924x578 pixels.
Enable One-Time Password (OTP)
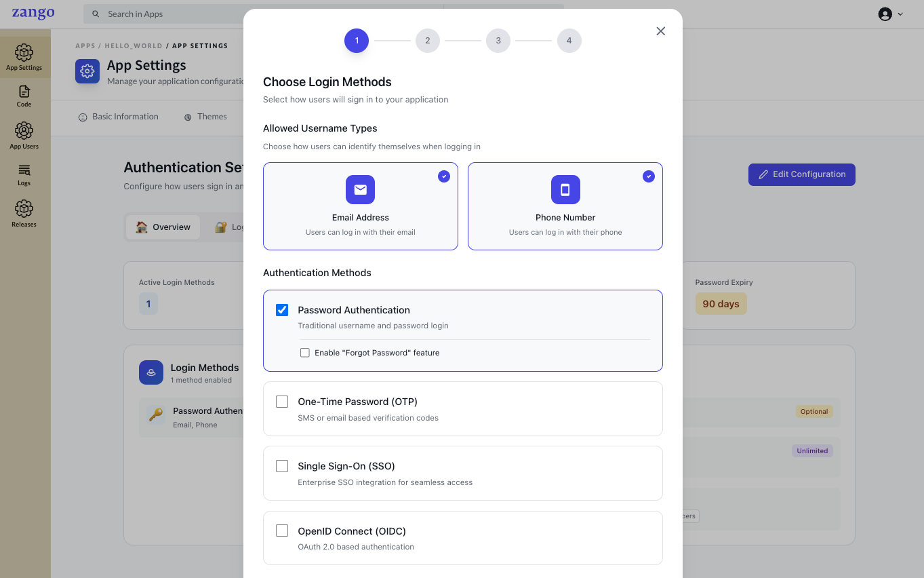coord(282,402)
